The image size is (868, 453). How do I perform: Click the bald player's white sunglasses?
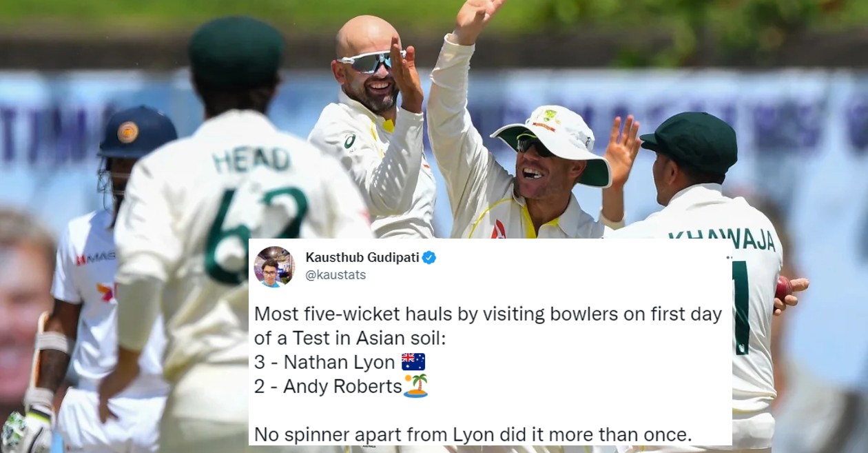369,62
